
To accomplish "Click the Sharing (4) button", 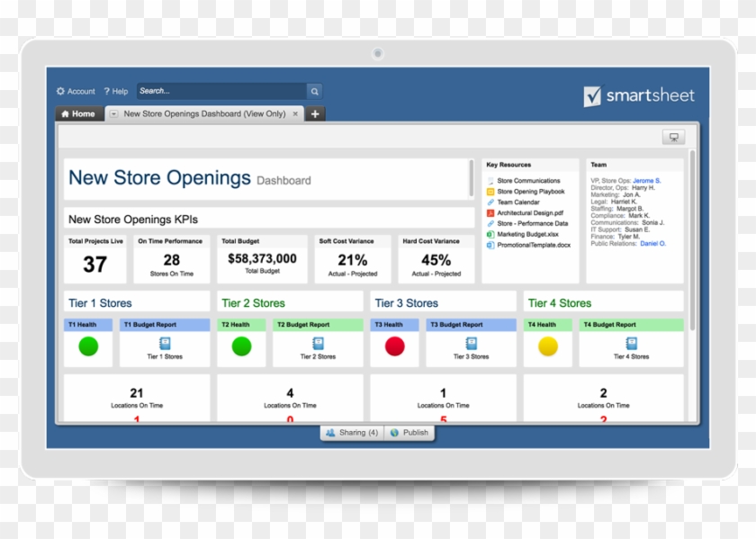I will tap(352, 433).
